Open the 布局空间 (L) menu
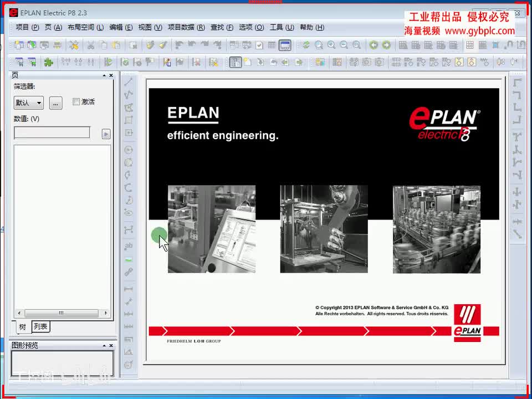The height and width of the screenshot is (399, 532). [x=85, y=28]
